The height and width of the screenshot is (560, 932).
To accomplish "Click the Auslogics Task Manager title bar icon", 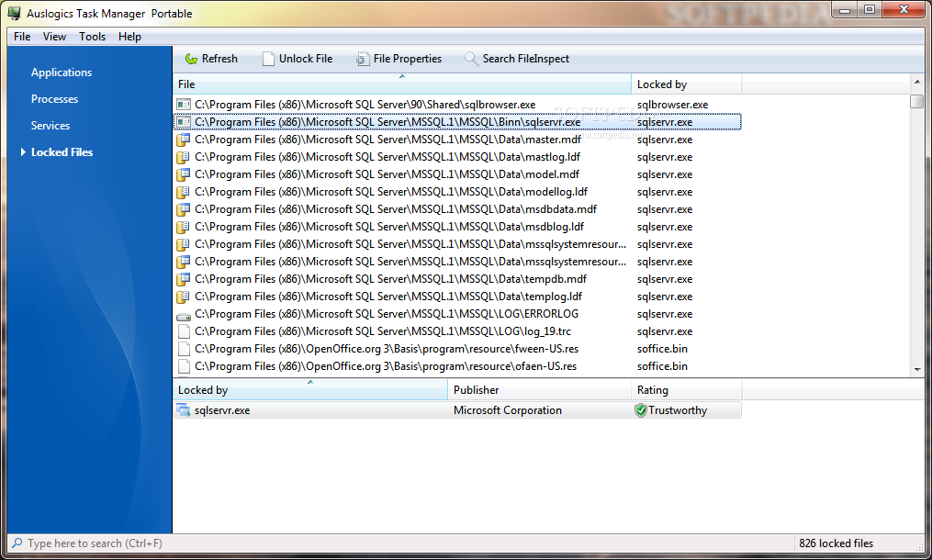I will [x=15, y=13].
